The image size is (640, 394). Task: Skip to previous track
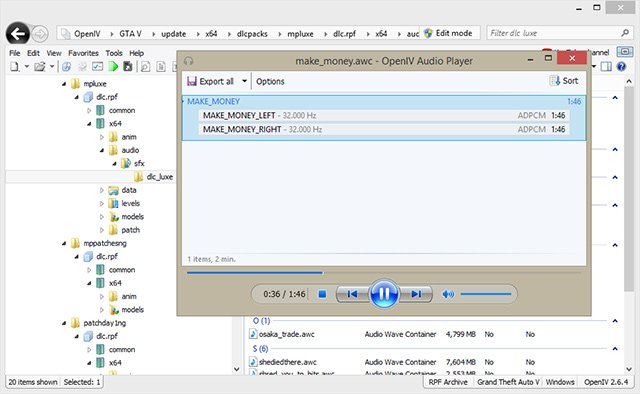click(352, 294)
